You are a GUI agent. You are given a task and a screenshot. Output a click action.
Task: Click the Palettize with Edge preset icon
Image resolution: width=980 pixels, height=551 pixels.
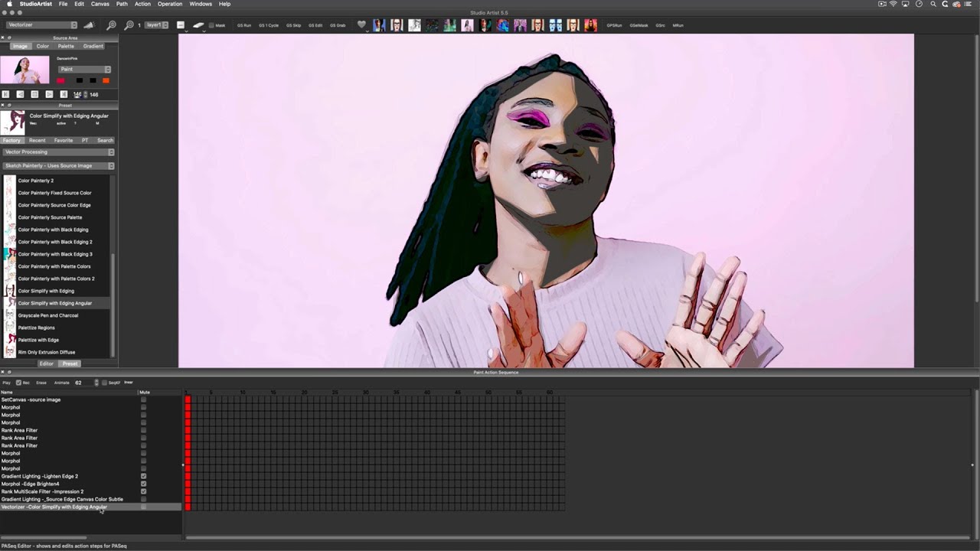pos(10,340)
